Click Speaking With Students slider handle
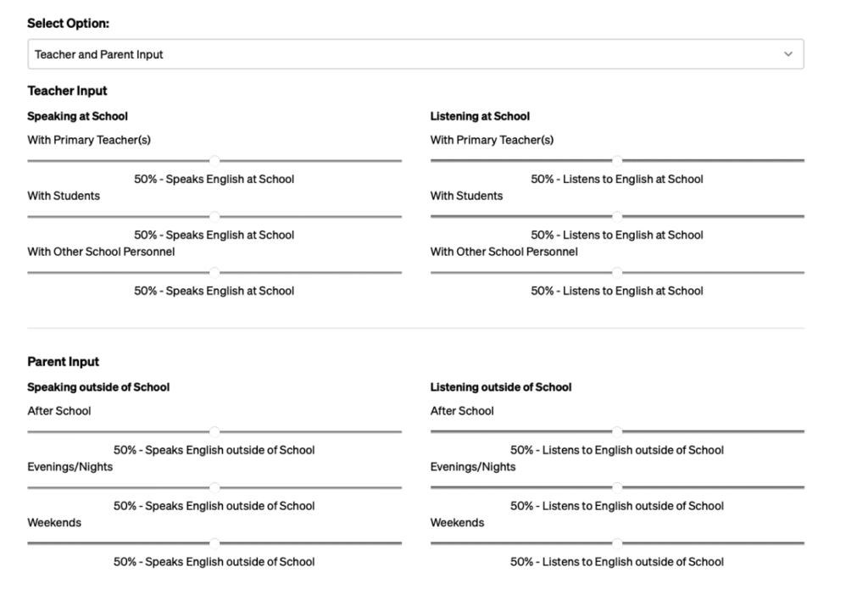Image resolution: width=868 pixels, height=589 pixels. pyautogui.click(x=214, y=217)
